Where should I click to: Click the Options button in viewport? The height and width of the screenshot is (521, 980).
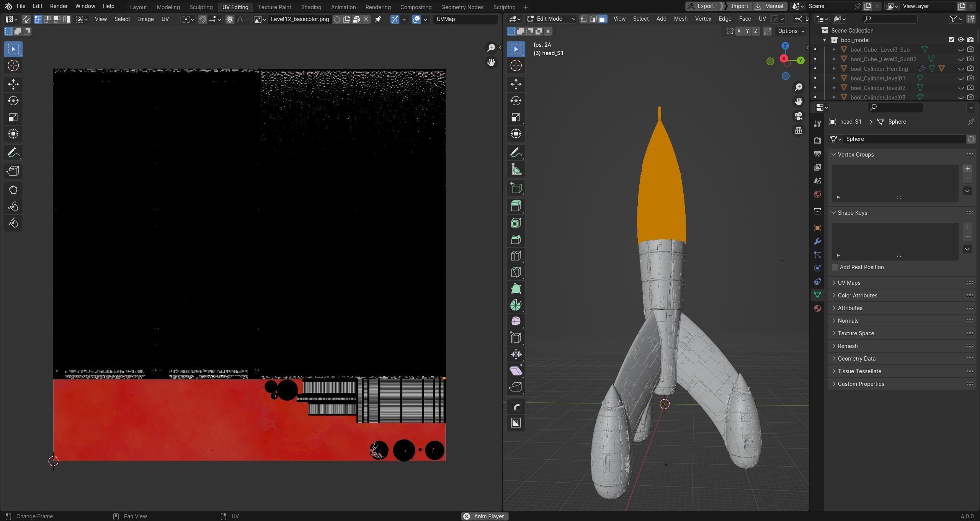pyautogui.click(x=791, y=31)
